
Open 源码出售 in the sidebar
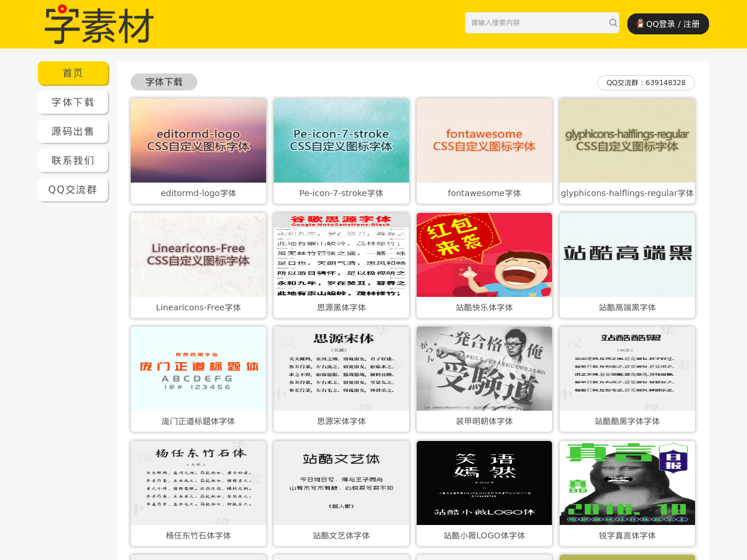click(x=73, y=131)
